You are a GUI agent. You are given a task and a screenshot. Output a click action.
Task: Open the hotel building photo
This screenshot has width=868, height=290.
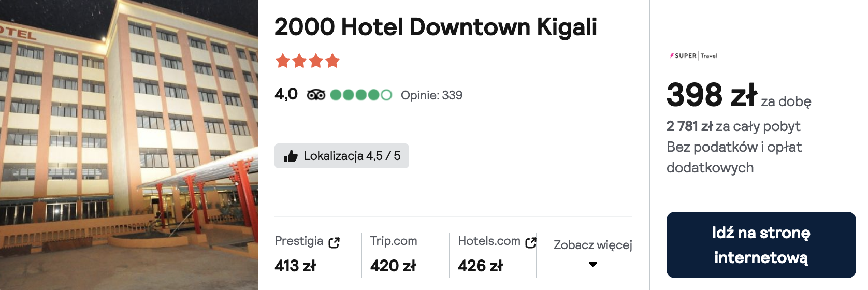pos(129,145)
